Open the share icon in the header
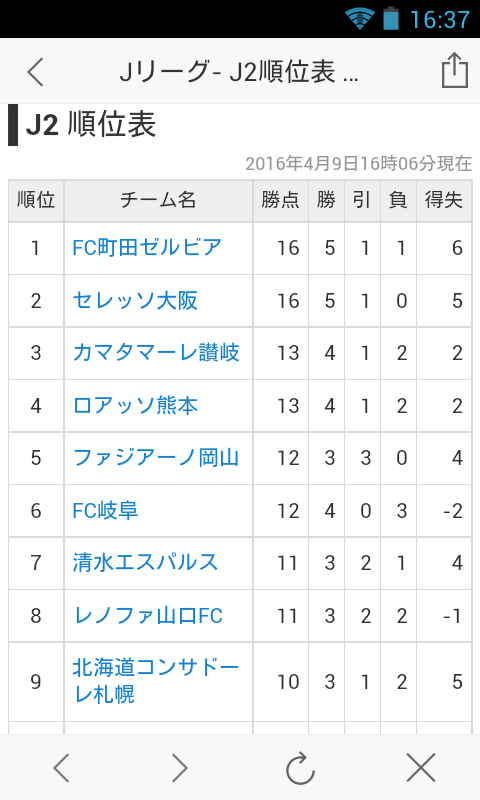 [454, 70]
